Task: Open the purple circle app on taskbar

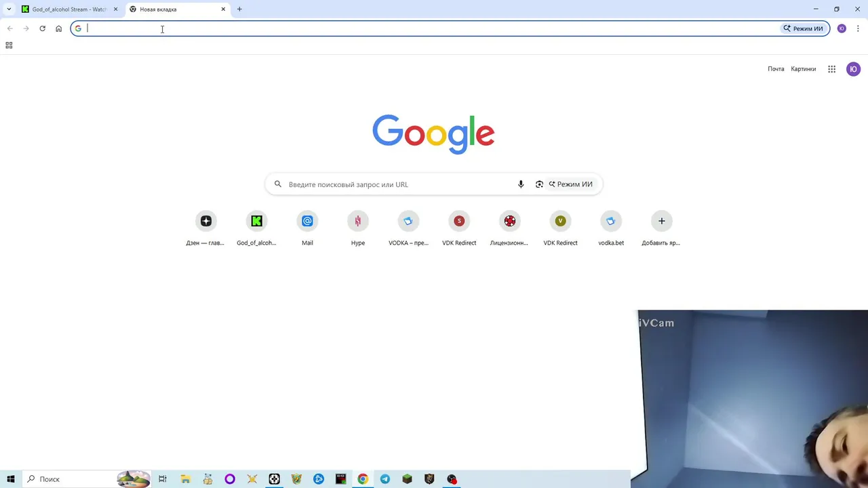Action: click(x=230, y=479)
